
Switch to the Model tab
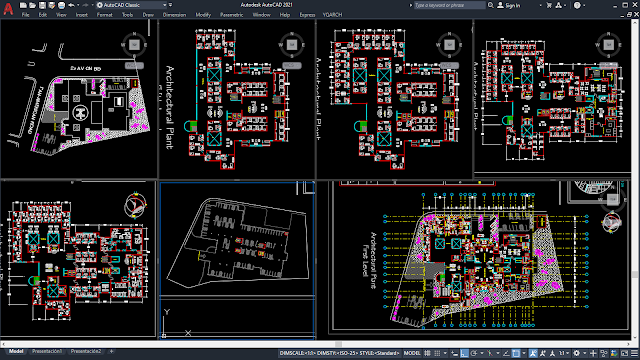[x=16, y=351]
